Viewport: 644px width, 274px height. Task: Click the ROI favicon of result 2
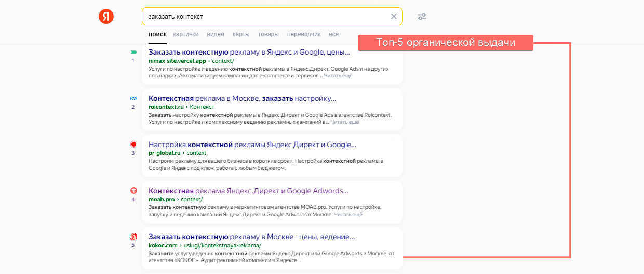point(133,98)
